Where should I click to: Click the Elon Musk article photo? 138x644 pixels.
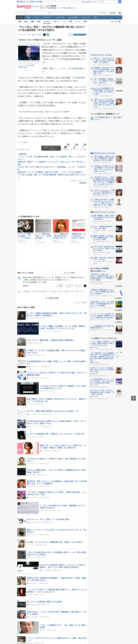29,53
